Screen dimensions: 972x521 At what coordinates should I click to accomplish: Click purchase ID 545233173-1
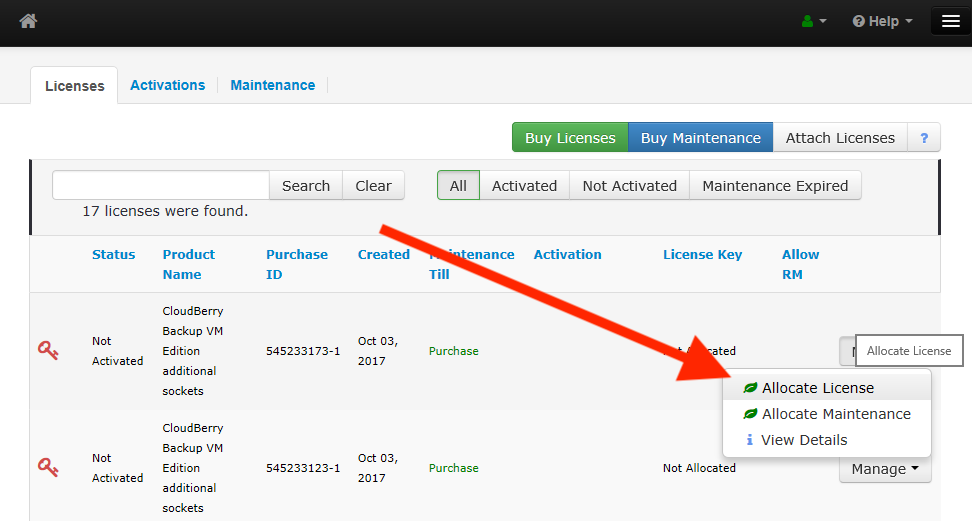pyautogui.click(x=303, y=351)
